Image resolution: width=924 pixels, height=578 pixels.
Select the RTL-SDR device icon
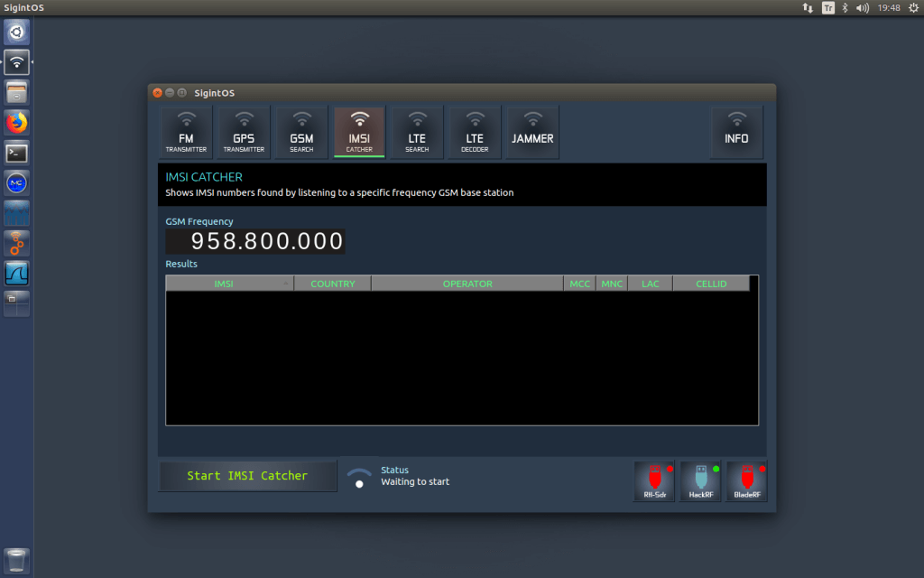[654, 480]
